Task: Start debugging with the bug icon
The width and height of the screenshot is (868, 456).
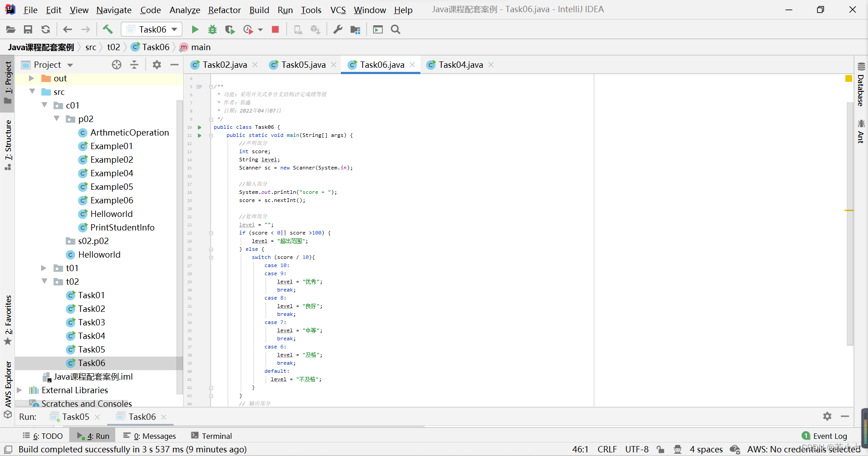Action: [212, 30]
